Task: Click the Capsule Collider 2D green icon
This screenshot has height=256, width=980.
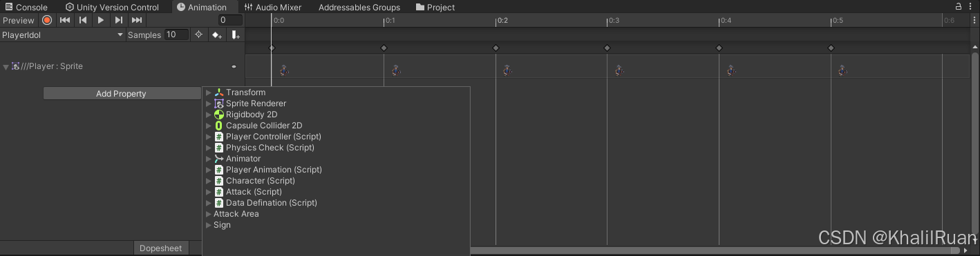Action: (x=219, y=126)
